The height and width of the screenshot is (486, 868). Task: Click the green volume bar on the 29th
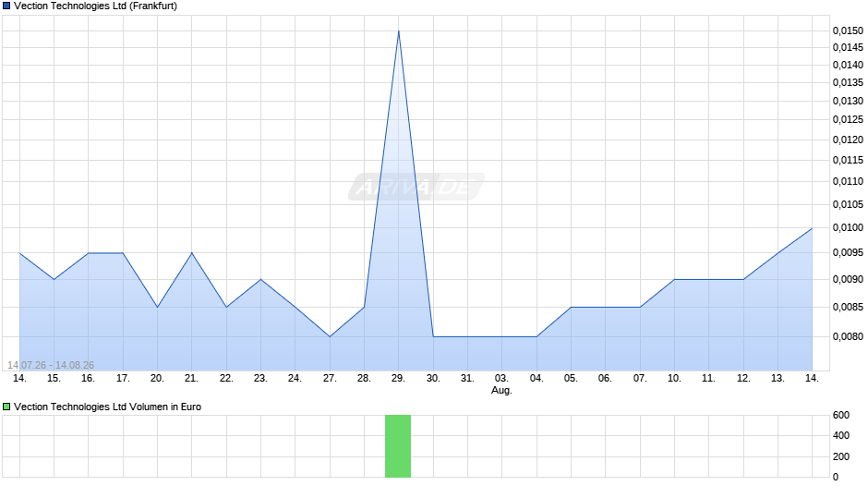(x=398, y=446)
